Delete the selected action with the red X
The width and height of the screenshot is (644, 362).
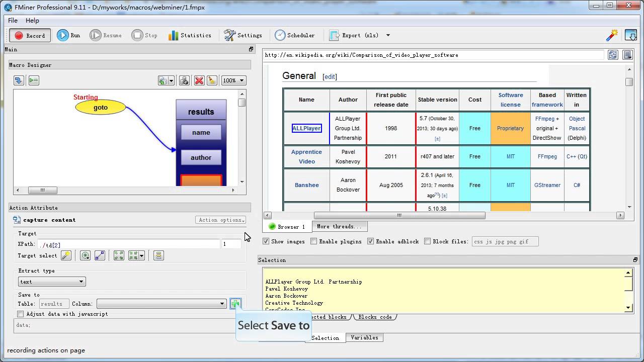(x=199, y=80)
